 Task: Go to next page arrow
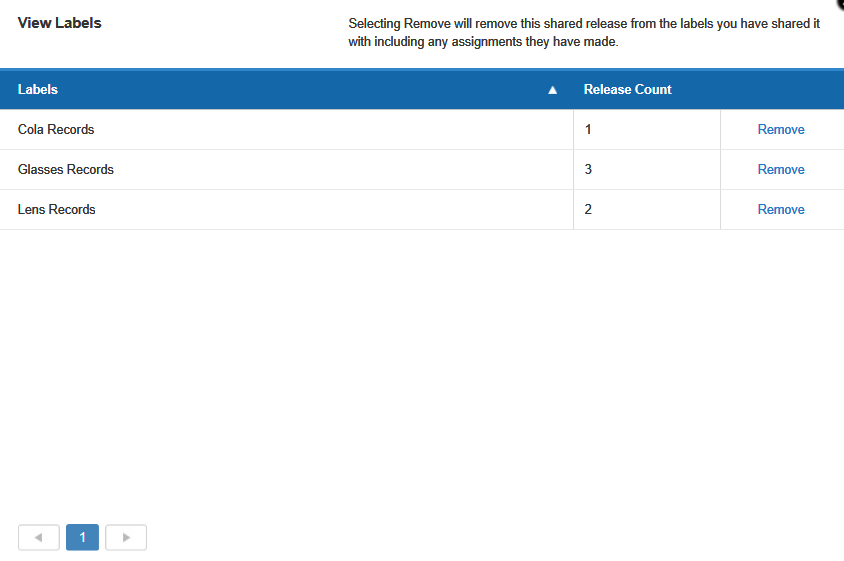click(x=126, y=537)
